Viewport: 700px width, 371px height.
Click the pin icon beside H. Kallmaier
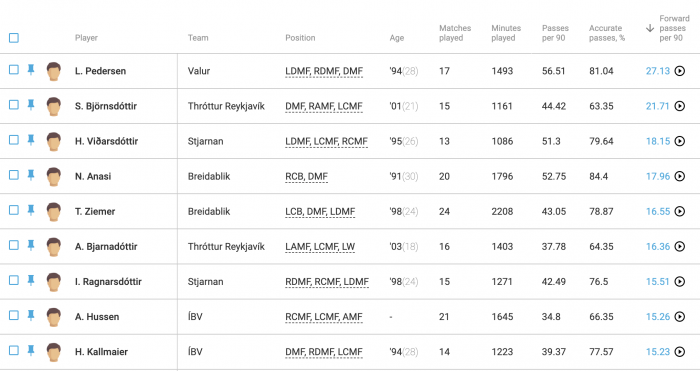(x=31, y=351)
